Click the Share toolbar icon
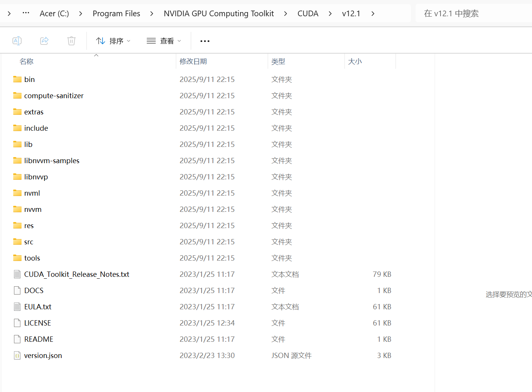532x392 pixels. (44, 41)
